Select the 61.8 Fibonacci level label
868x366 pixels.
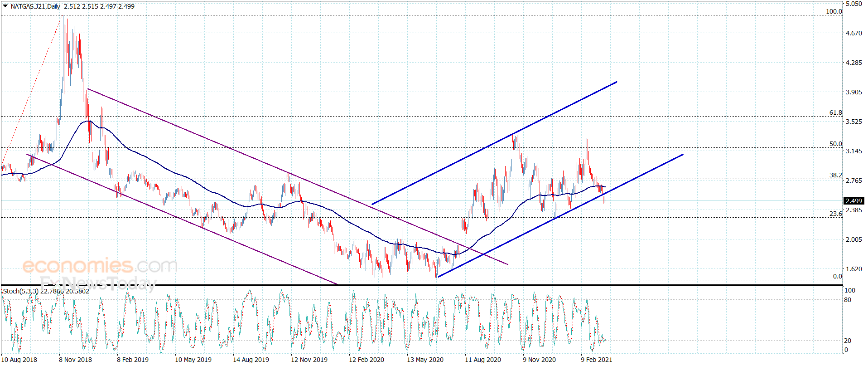pos(836,112)
